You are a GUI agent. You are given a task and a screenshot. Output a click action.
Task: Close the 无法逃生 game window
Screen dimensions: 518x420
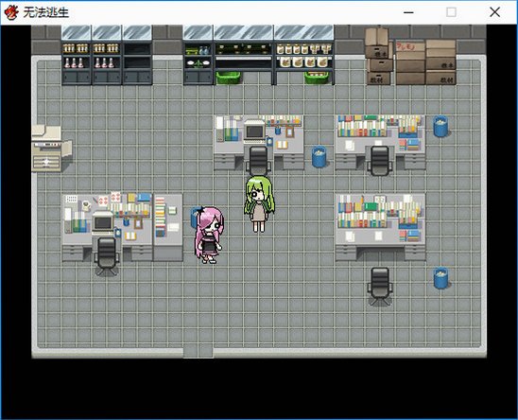point(494,12)
